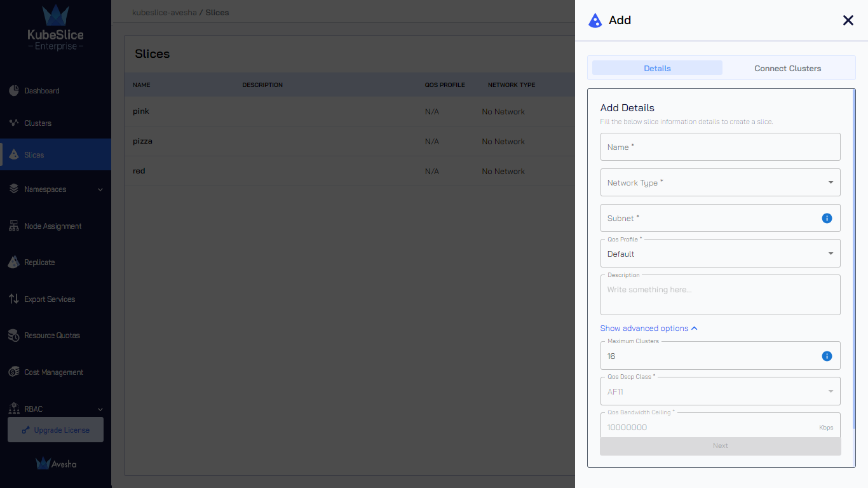The image size is (868, 488).
Task: Click the RBAC sidebar icon
Action: [14, 409]
